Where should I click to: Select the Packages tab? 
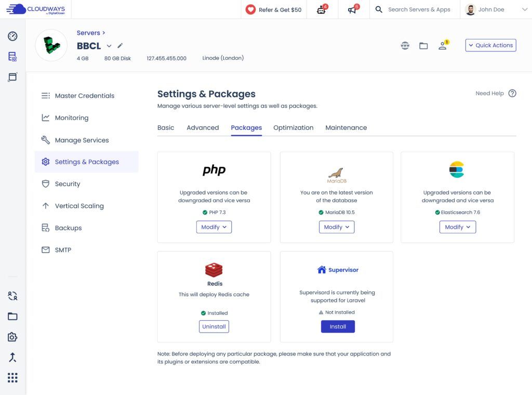tap(246, 127)
